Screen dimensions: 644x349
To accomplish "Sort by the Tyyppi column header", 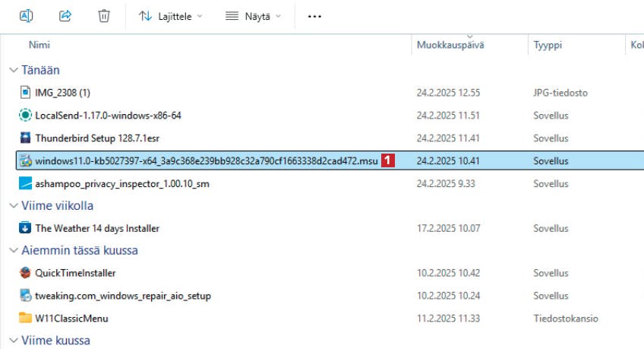I will (548, 45).
